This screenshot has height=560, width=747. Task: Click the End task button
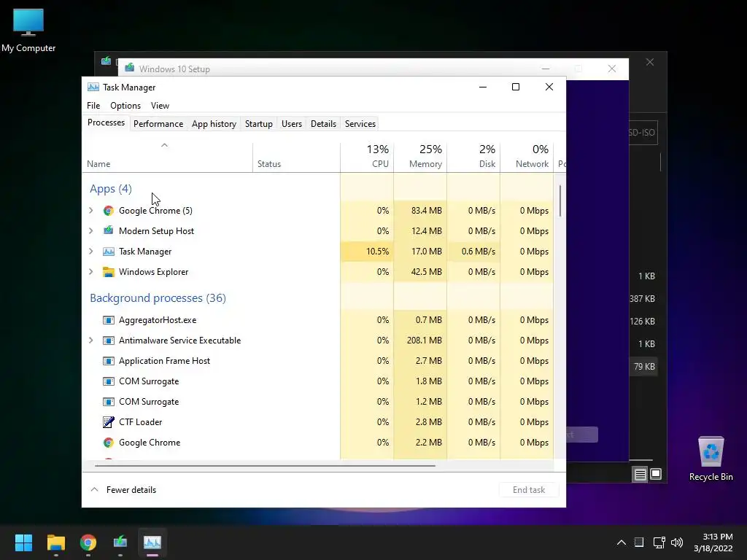[529, 489]
